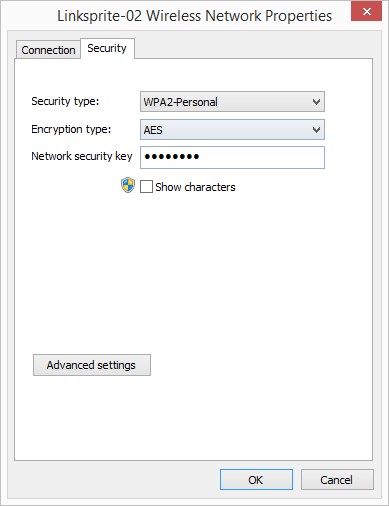Click the Network security key label

point(82,156)
